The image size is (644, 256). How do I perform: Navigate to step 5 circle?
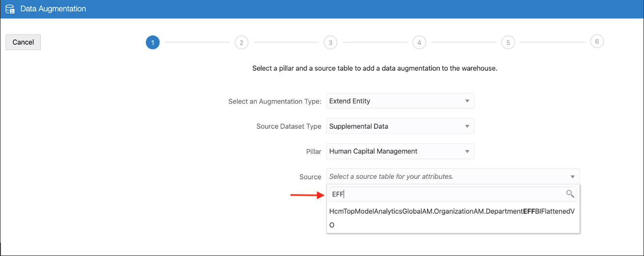pos(508,43)
